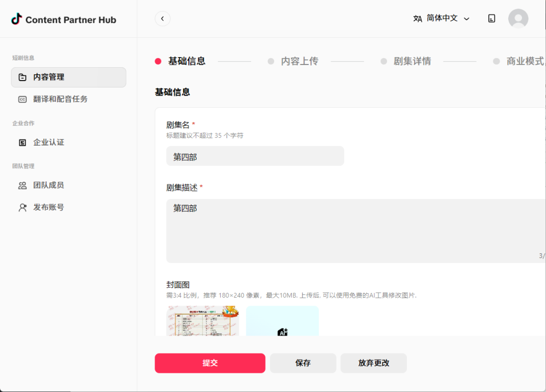Expand the 简体中文 language dropdown
Screen dimensions: 546x392
click(443, 18)
